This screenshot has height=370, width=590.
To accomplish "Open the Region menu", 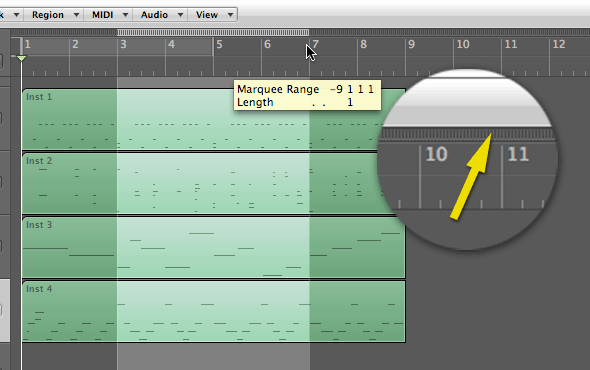I will [x=53, y=15].
